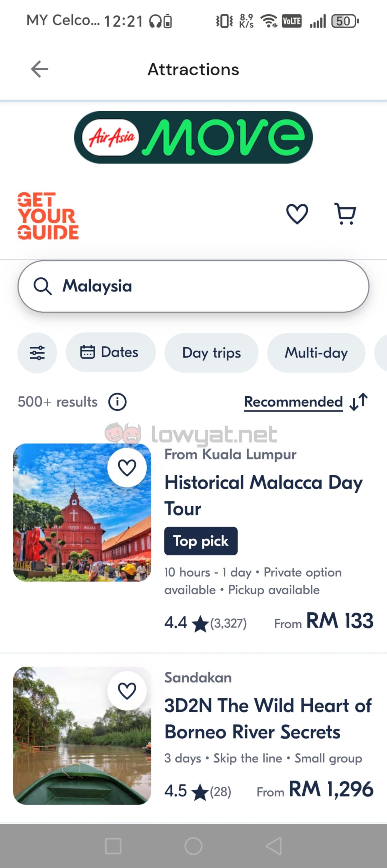Open the filter sliders icon

37,353
